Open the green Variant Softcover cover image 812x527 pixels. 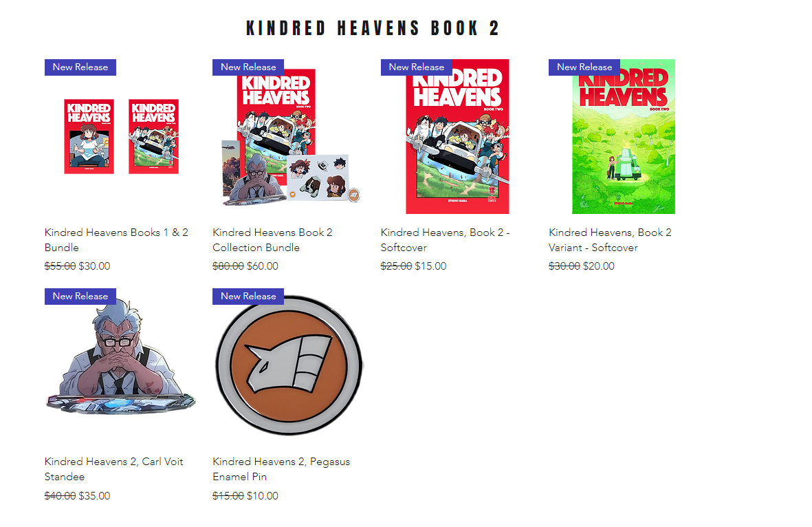point(624,136)
